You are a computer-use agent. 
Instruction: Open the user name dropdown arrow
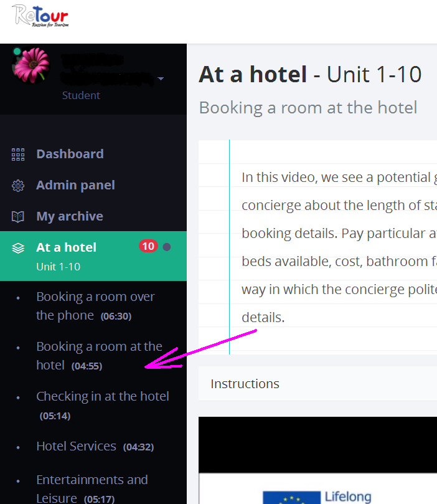[161, 78]
